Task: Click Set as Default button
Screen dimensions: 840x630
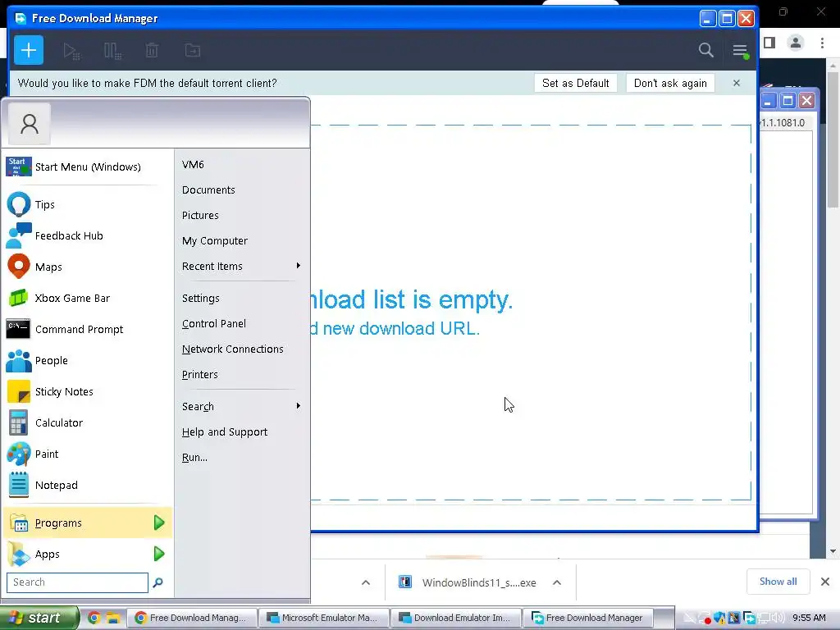Action: (575, 83)
